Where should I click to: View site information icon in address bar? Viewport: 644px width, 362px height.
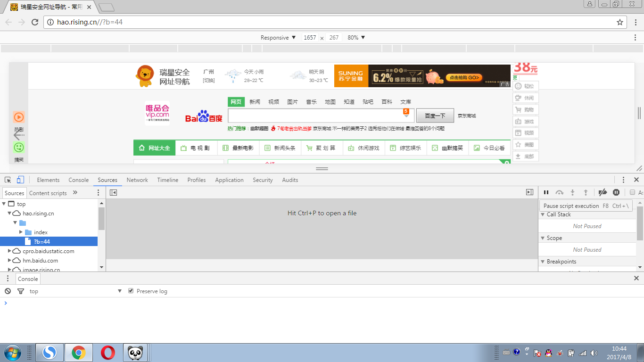click(x=50, y=22)
